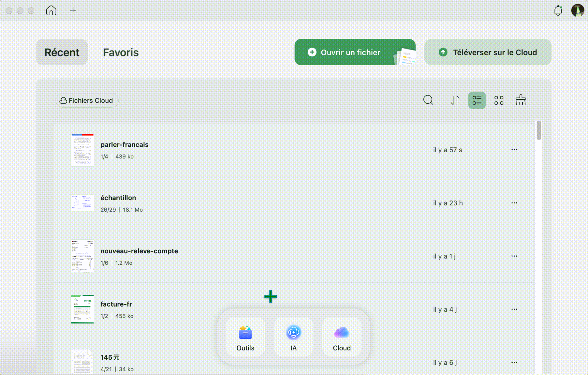
Task: Switch to the Favoris tab
Action: click(x=121, y=52)
